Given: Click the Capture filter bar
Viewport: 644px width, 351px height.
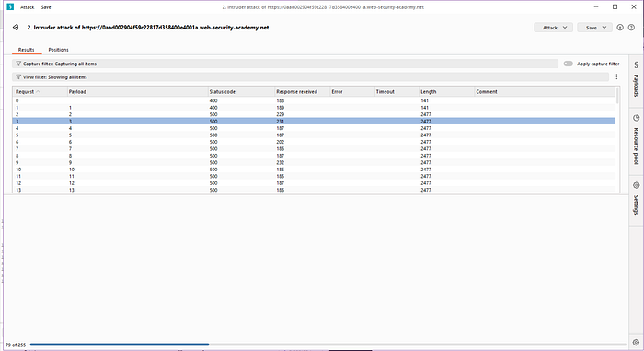Looking at the screenshot, I should (x=285, y=64).
